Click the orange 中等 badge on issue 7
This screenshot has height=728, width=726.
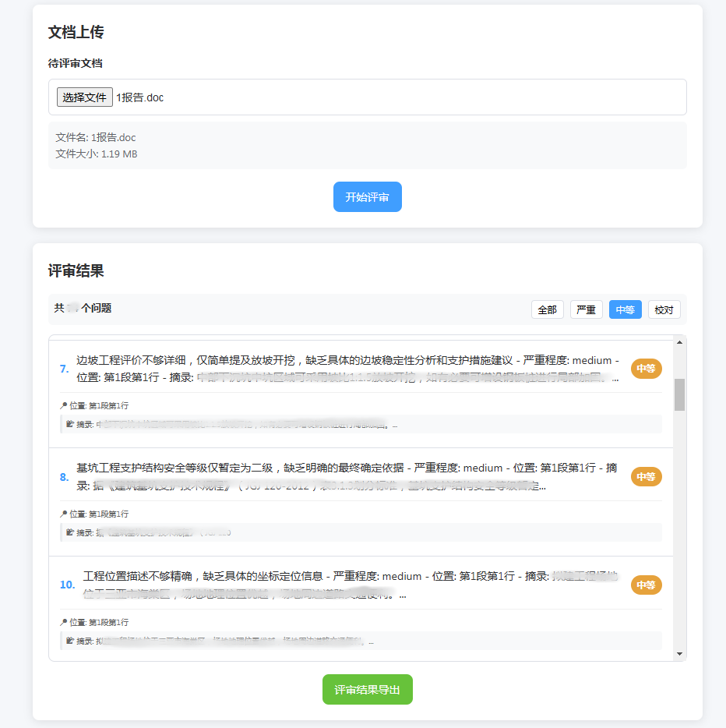(x=646, y=369)
